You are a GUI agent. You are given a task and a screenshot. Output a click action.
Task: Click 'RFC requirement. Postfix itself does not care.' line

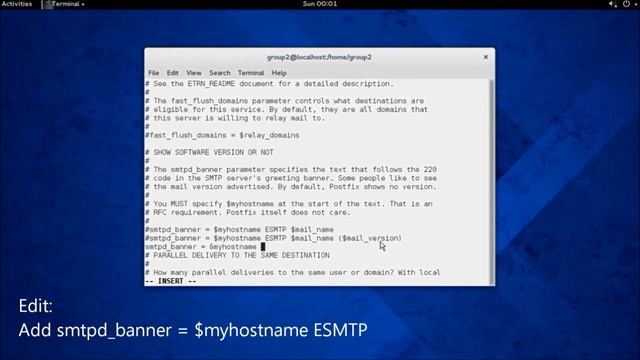tap(248, 212)
